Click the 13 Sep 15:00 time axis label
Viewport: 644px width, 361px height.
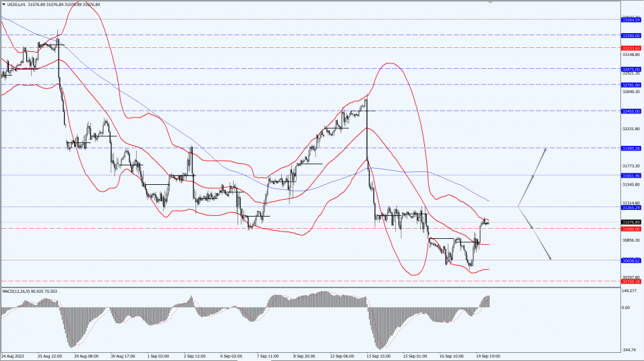tap(378, 356)
